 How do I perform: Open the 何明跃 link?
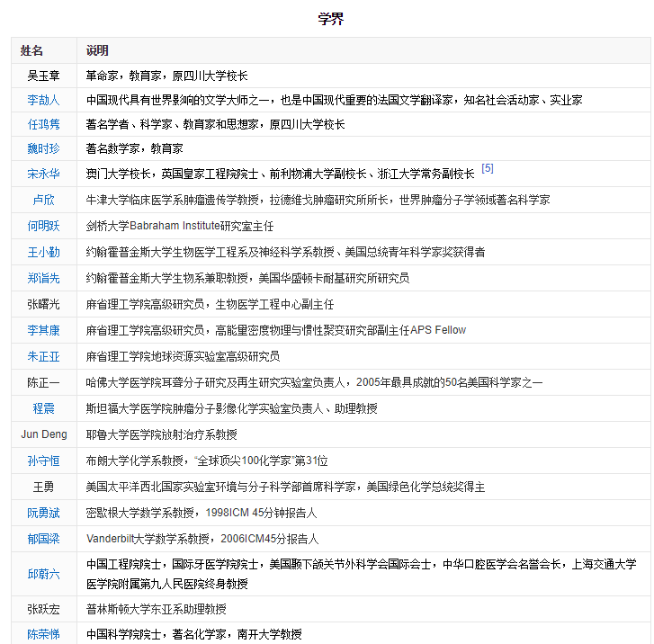point(43,226)
